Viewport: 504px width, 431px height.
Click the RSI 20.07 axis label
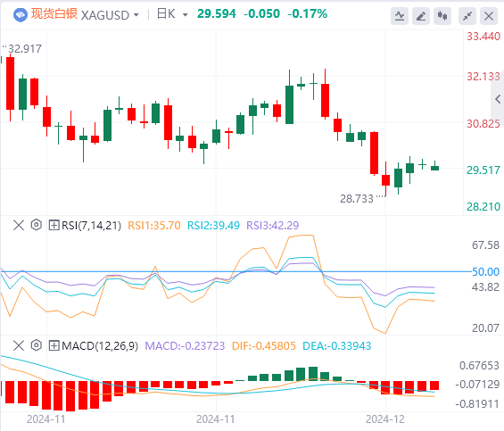coord(485,327)
